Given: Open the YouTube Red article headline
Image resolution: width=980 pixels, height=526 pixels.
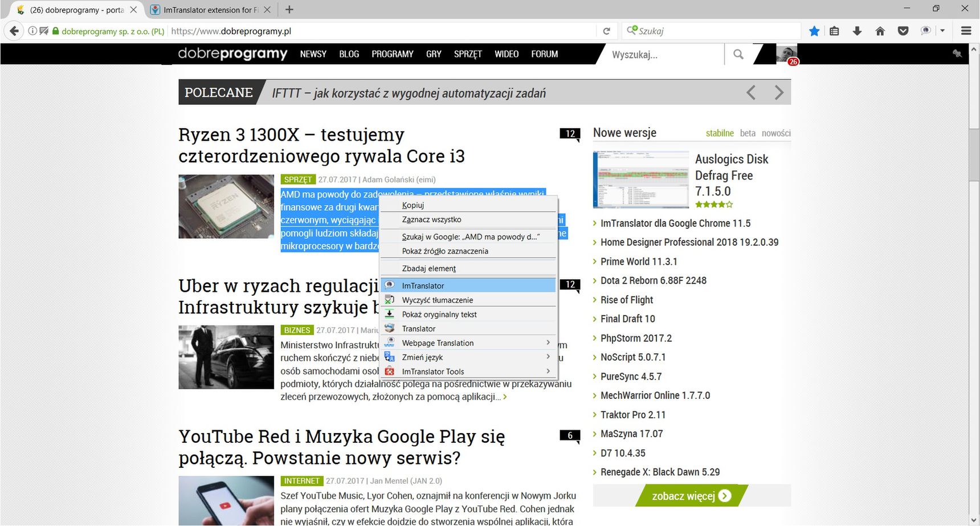Looking at the screenshot, I should tap(342, 447).
